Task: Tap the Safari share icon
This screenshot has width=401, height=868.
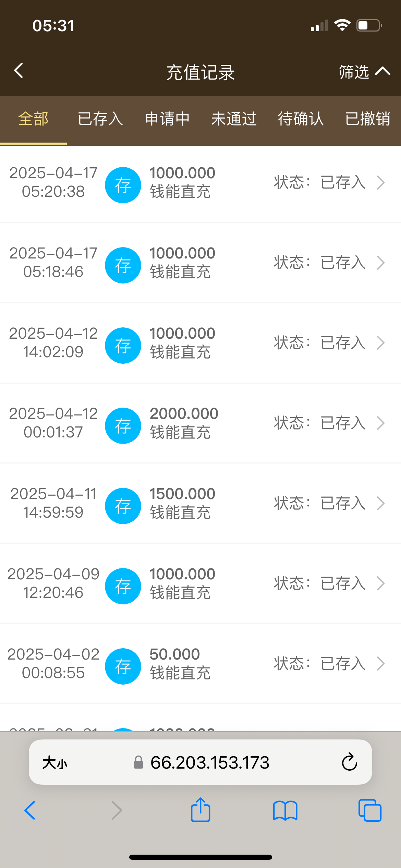Action: (x=200, y=810)
